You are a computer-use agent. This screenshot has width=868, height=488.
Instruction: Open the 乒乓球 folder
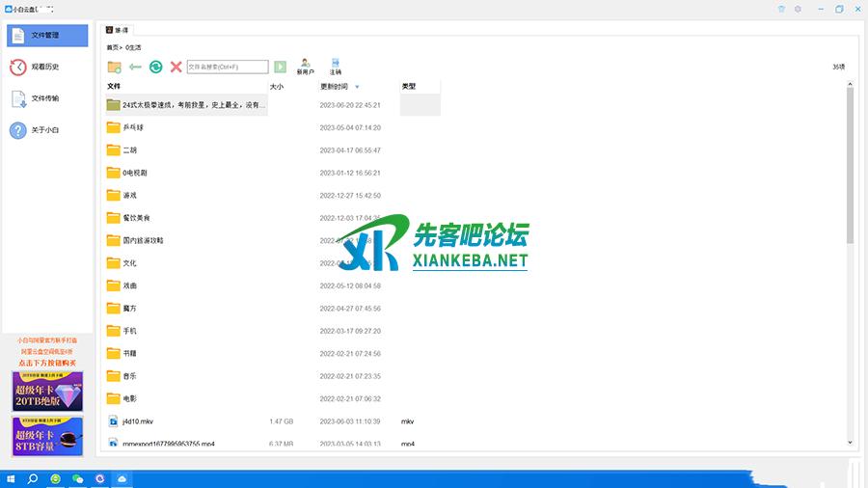click(132, 127)
